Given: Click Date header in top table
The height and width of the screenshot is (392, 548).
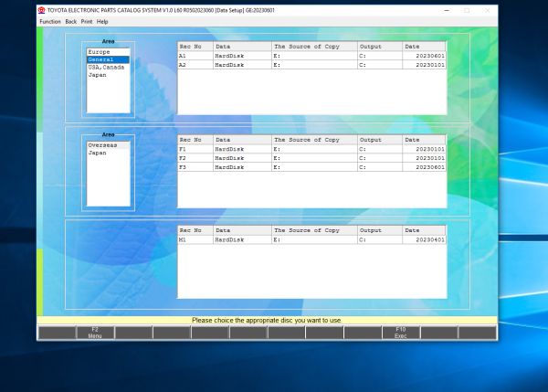Looking at the screenshot, I should (424, 47).
